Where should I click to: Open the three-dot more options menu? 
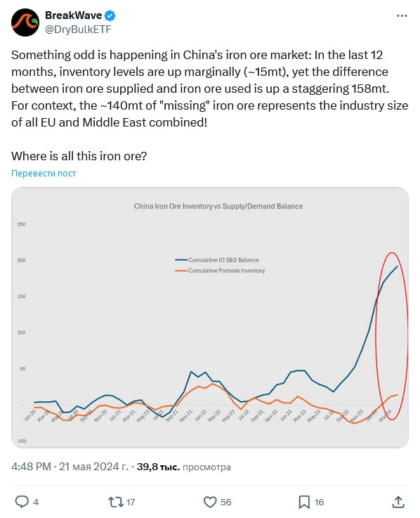click(x=402, y=15)
